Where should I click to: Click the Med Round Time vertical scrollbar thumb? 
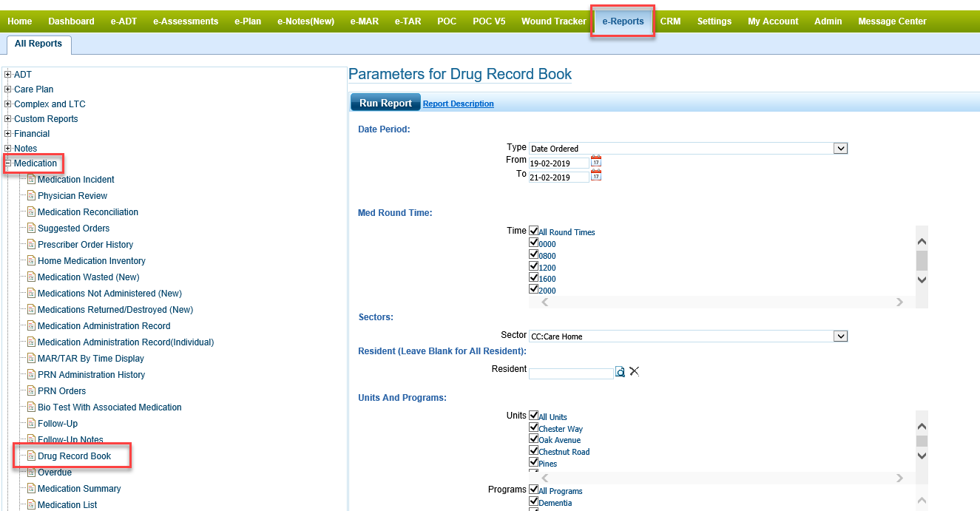922,260
